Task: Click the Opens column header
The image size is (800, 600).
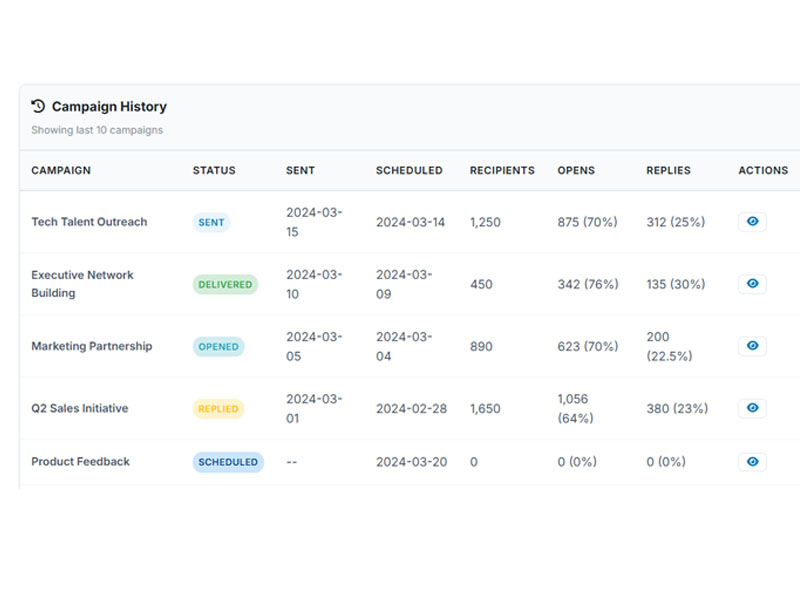Action: point(576,171)
